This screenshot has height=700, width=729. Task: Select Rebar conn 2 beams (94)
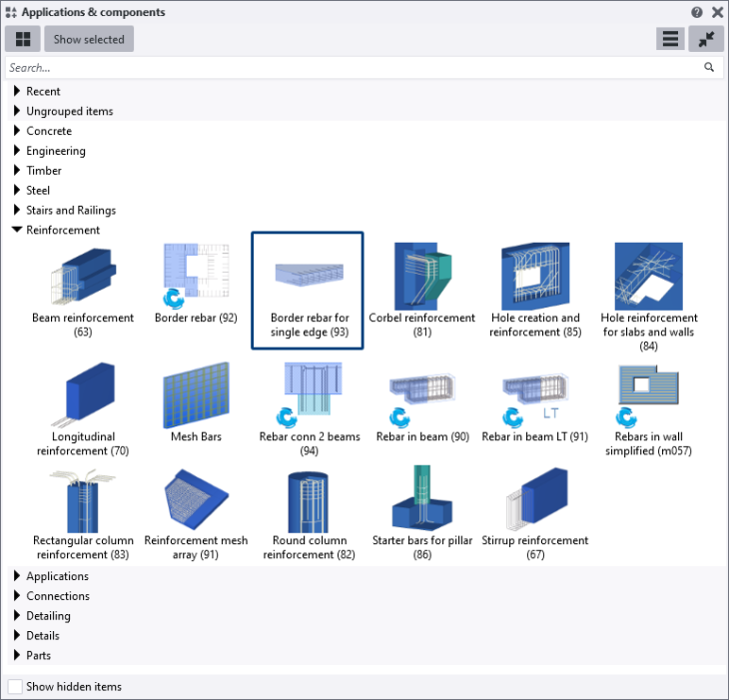[310, 409]
